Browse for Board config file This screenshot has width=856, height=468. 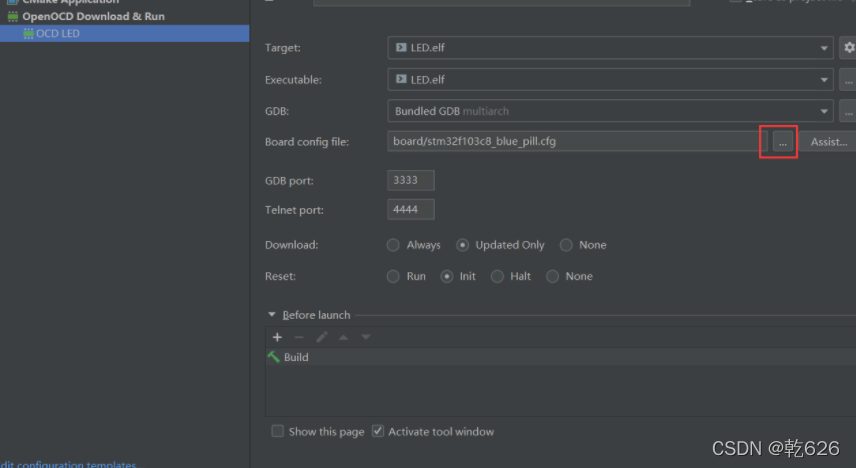point(782,142)
